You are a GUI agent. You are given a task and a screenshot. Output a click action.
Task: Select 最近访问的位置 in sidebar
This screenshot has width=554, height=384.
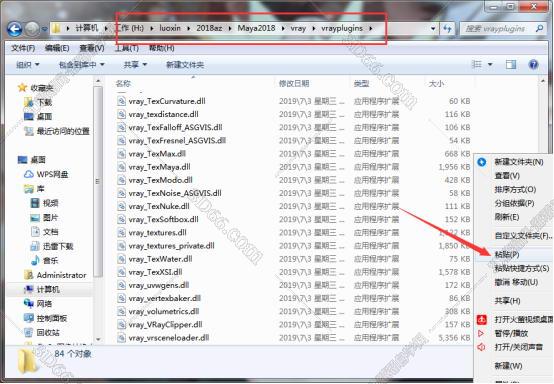point(57,131)
